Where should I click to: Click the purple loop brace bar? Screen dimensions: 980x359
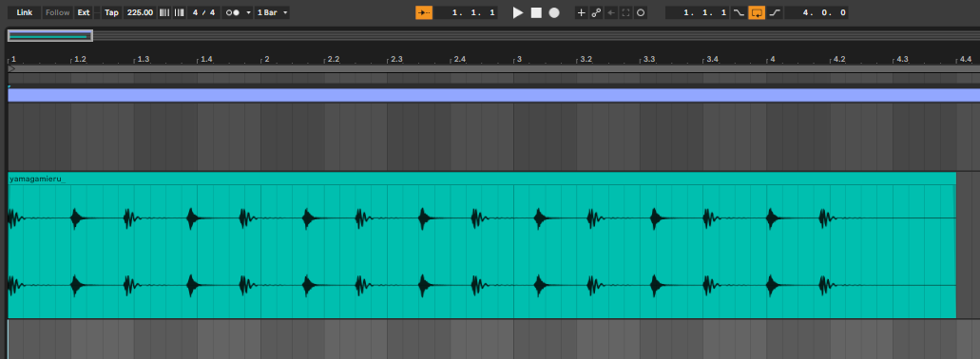[x=493, y=95]
